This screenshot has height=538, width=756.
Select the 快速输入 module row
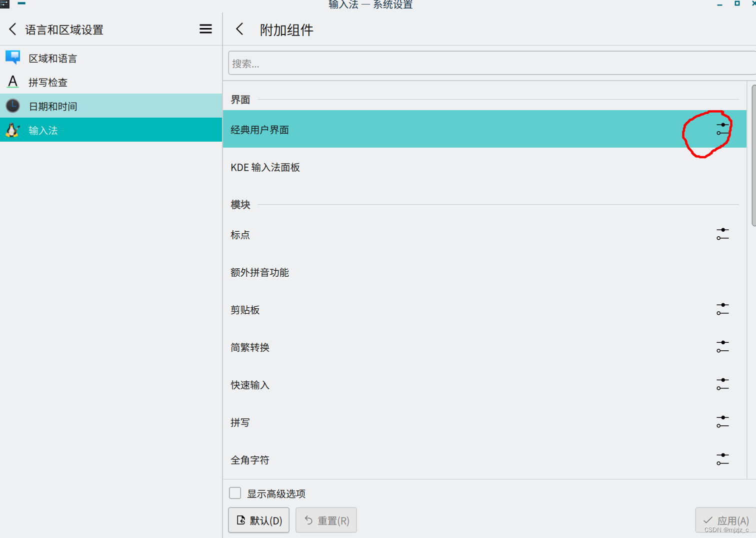point(484,384)
